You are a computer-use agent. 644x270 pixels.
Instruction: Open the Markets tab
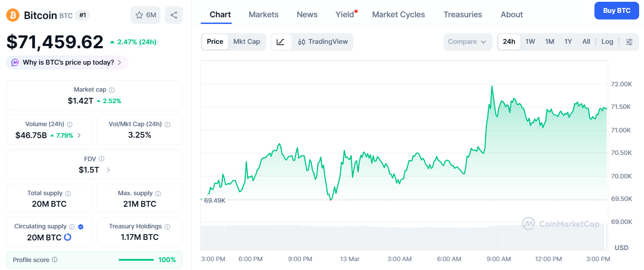263,15
